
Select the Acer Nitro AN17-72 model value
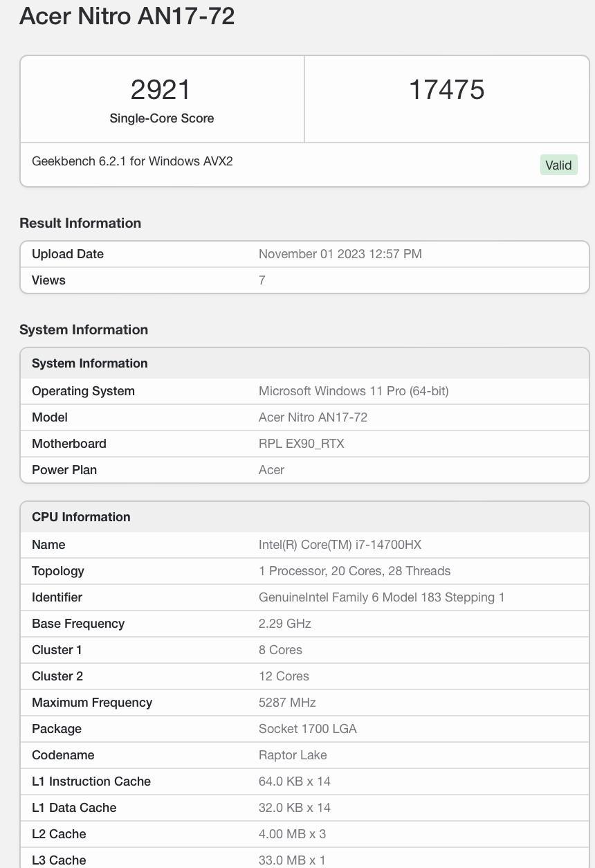[313, 417]
